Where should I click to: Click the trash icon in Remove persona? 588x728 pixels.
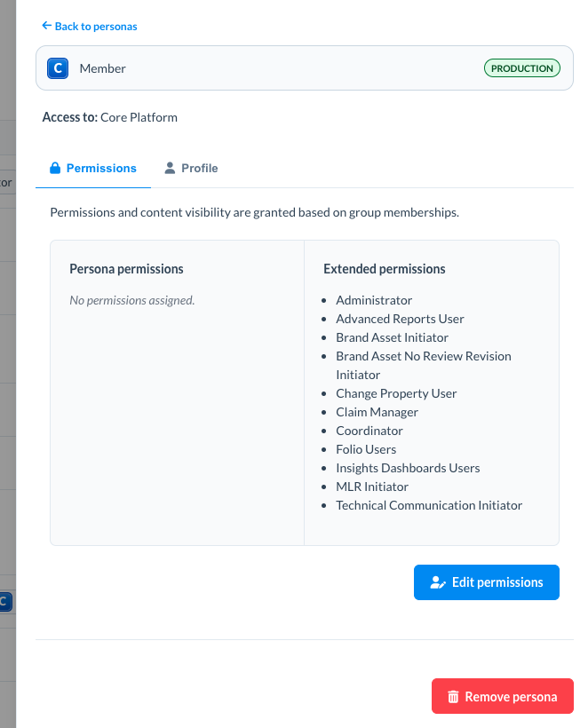tap(453, 697)
